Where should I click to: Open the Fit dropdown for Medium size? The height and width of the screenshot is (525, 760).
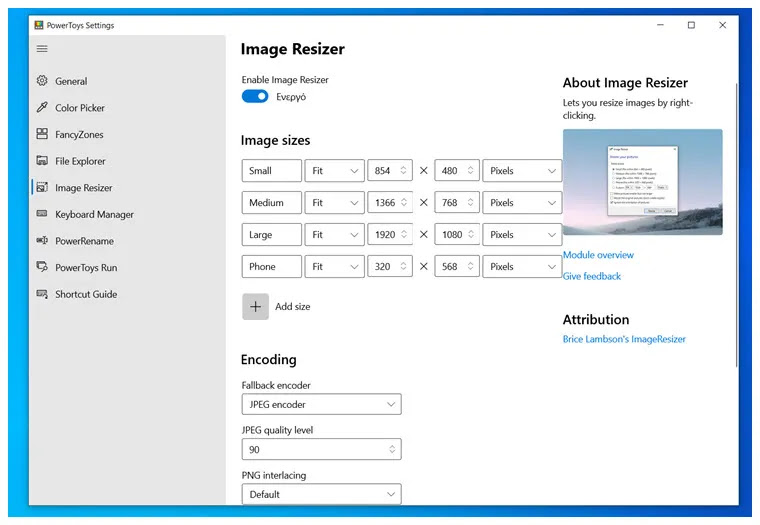[334, 203]
